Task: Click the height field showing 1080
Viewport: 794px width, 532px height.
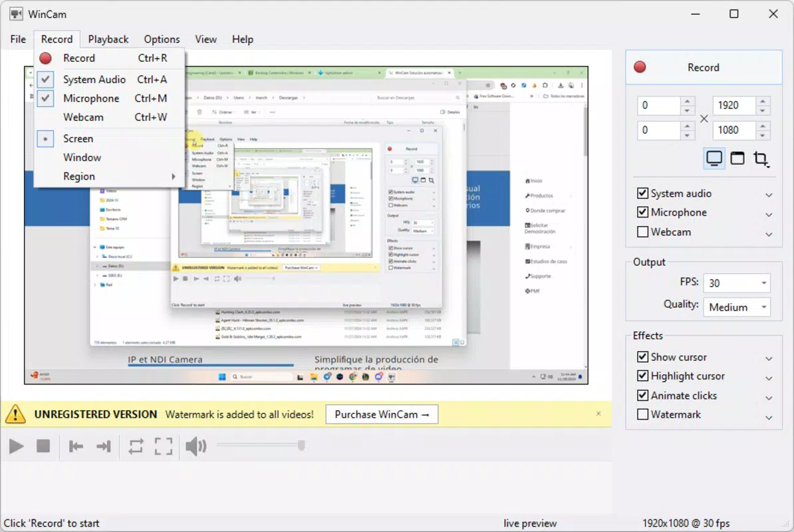Action: pos(733,130)
